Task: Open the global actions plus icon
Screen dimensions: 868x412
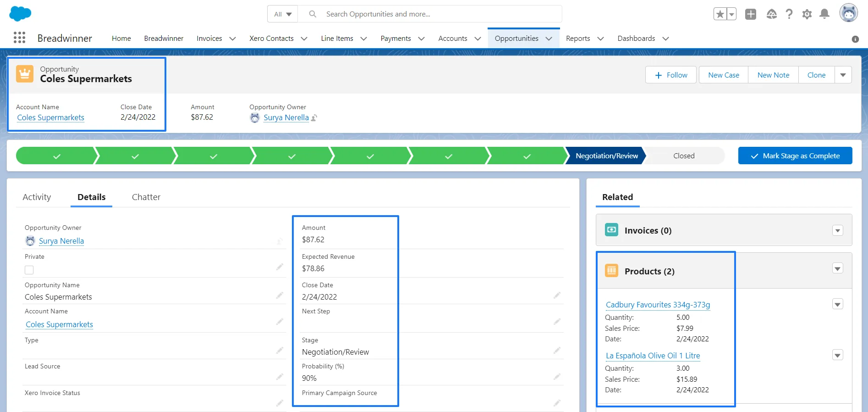Action: (751, 14)
